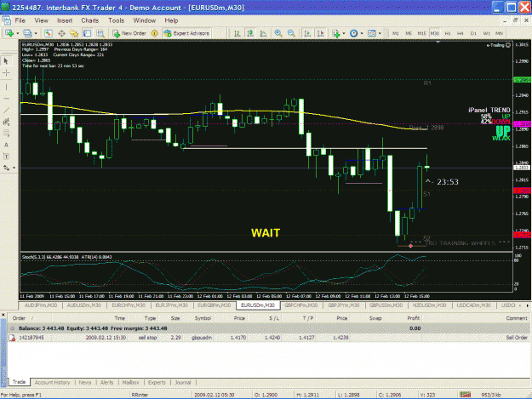Toggle the Terminal window icon
Viewport: 532px width, 399px height.
tap(87, 33)
